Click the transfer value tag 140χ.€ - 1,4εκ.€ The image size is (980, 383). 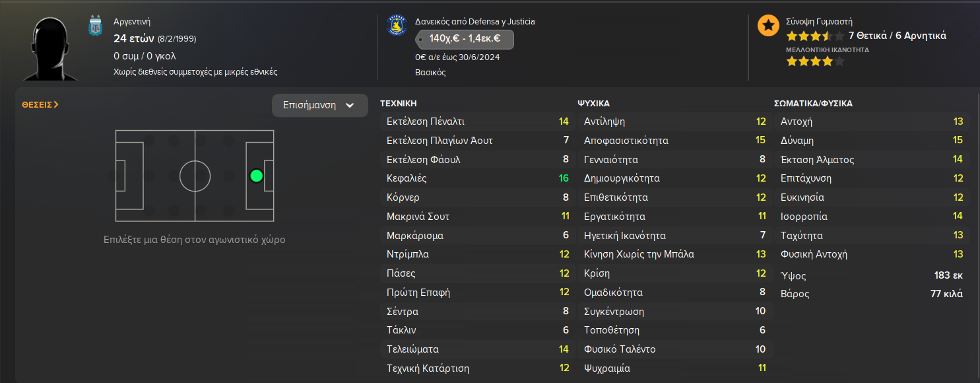465,39
